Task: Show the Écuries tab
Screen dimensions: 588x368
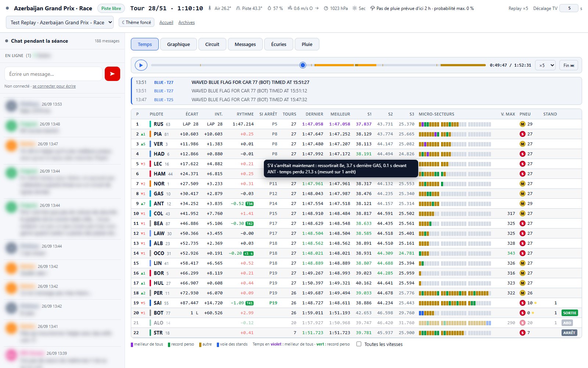Action: click(279, 44)
